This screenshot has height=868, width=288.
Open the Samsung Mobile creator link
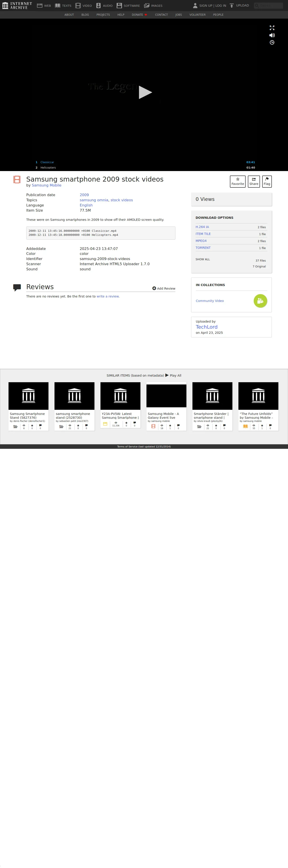point(46,185)
